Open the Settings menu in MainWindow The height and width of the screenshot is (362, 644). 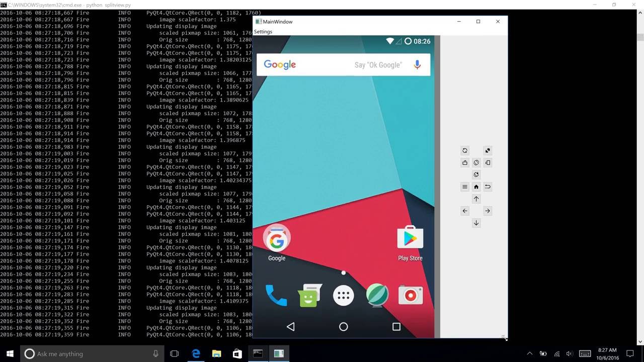(x=263, y=32)
